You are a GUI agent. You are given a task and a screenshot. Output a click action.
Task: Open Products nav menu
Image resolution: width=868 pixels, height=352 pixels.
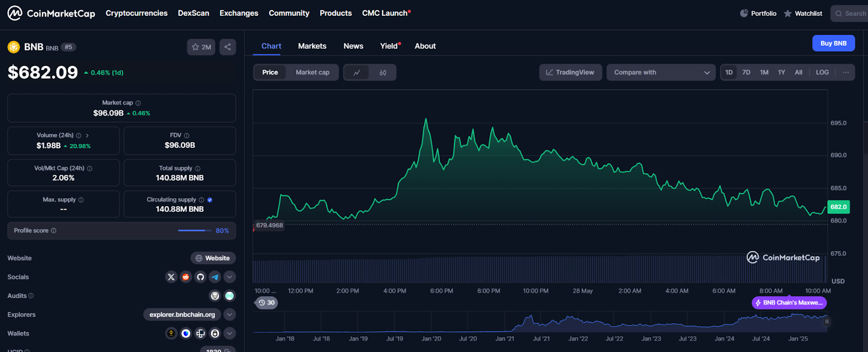point(336,13)
